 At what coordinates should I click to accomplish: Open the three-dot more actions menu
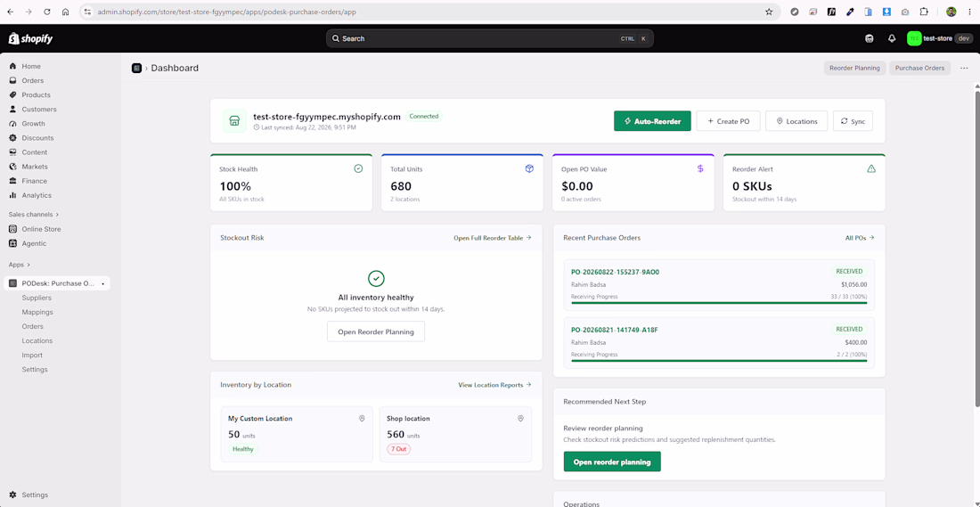[964, 68]
